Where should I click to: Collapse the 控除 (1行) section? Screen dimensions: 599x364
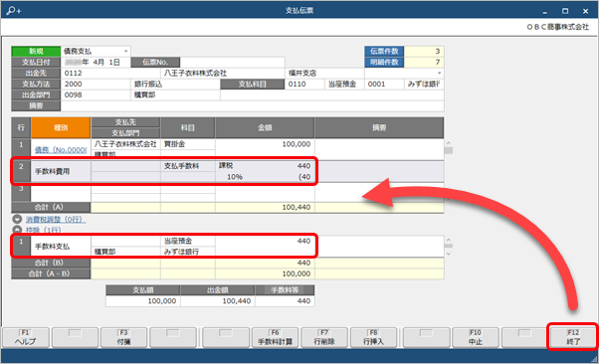17,230
